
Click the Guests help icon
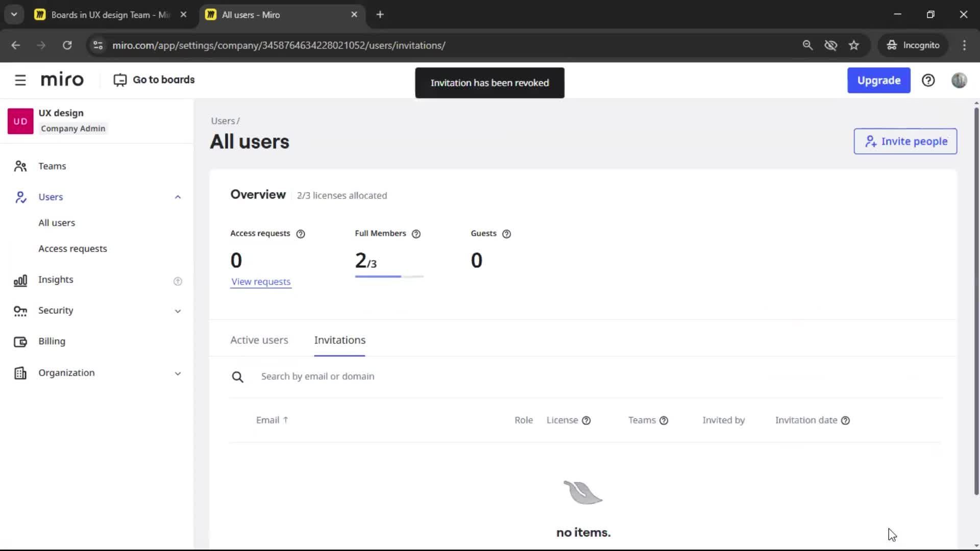(x=506, y=234)
